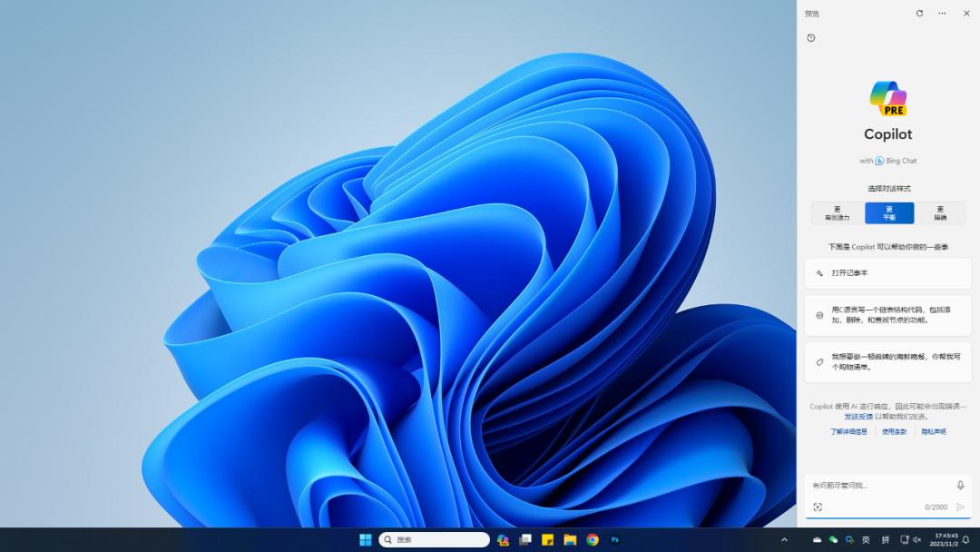The width and height of the screenshot is (980, 552).
Task: Refresh the Copilot panel
Action: coord(919,13)
